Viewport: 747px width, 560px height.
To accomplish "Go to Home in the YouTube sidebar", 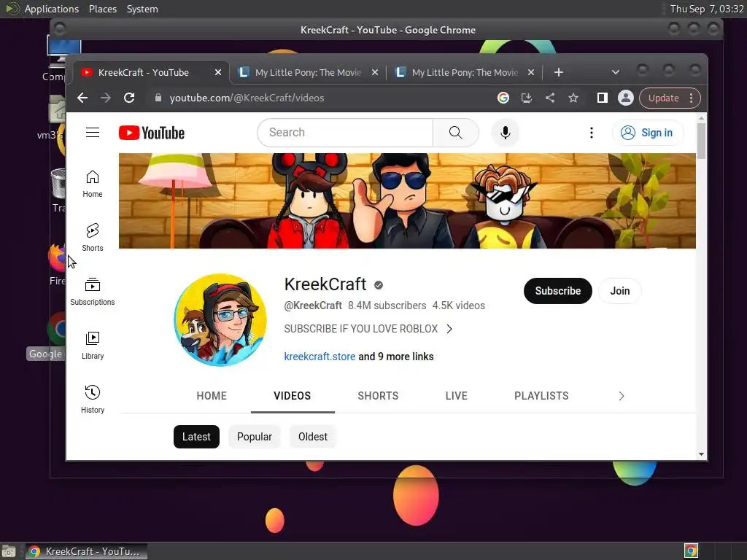I will 93,184.
